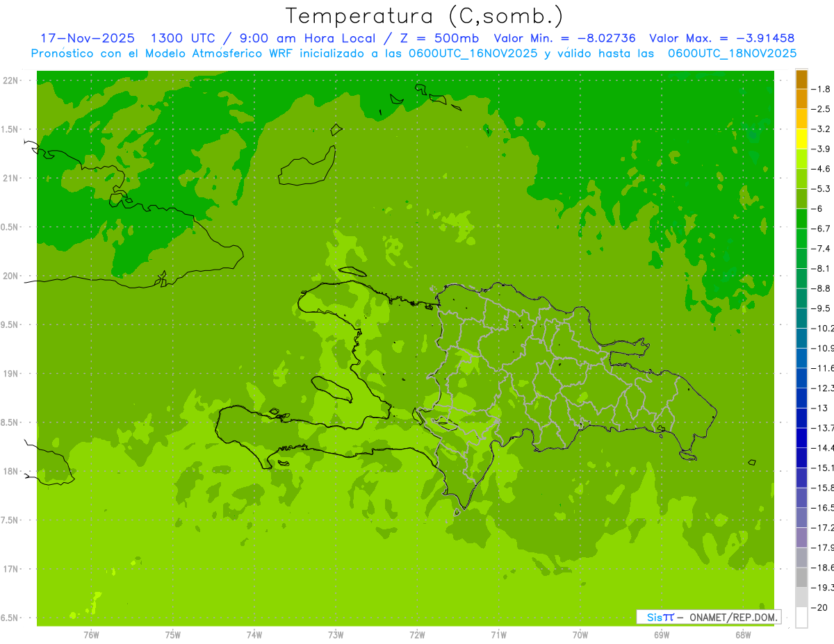This screenshot has width=834, height=644.
Task: Click the '-9.5' color scale label
Action: 821,308
